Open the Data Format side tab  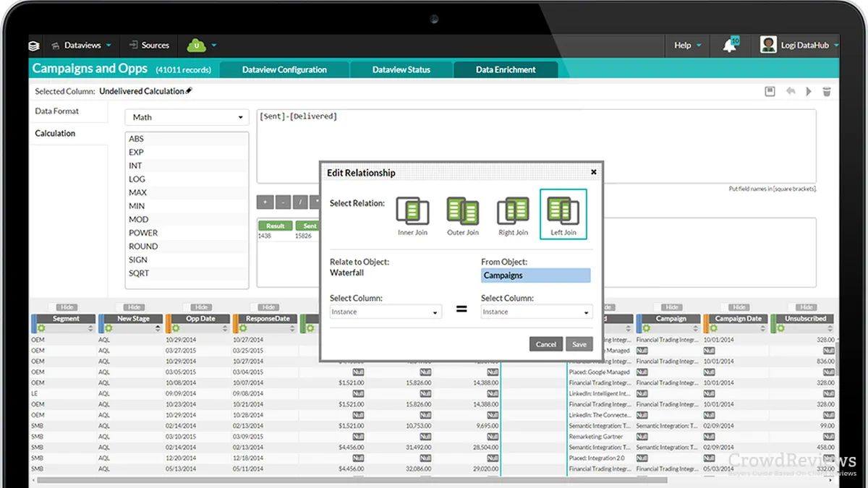[57, 111]
